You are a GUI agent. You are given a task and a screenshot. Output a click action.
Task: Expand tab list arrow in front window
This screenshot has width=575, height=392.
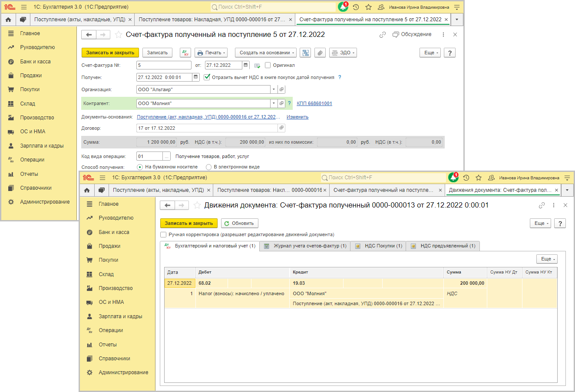pyautogui.click(x=567, y=190)
